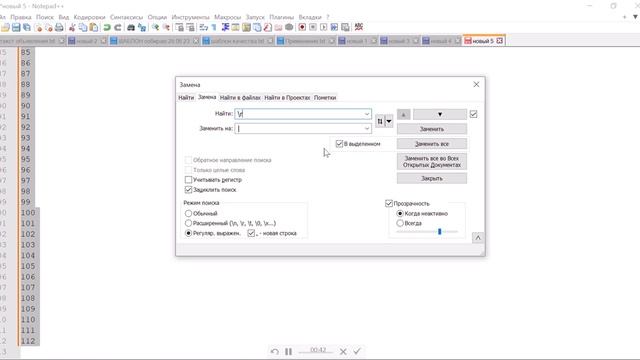This screenshot has width=640, height=360.
Task: Open the 'Поиск' menu
Action: 45,17
